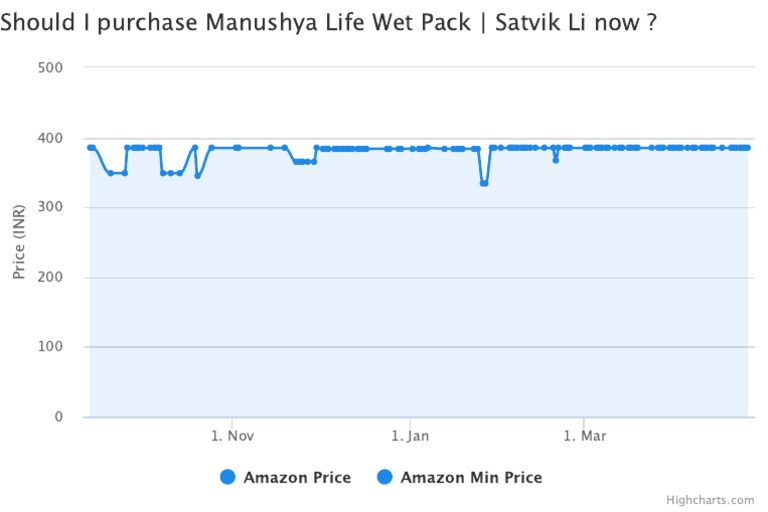Image resolution: width=768 pixels, height=512 pixels.
Task: Toggle the Amazon Price series label
Action: coord(297,478)
